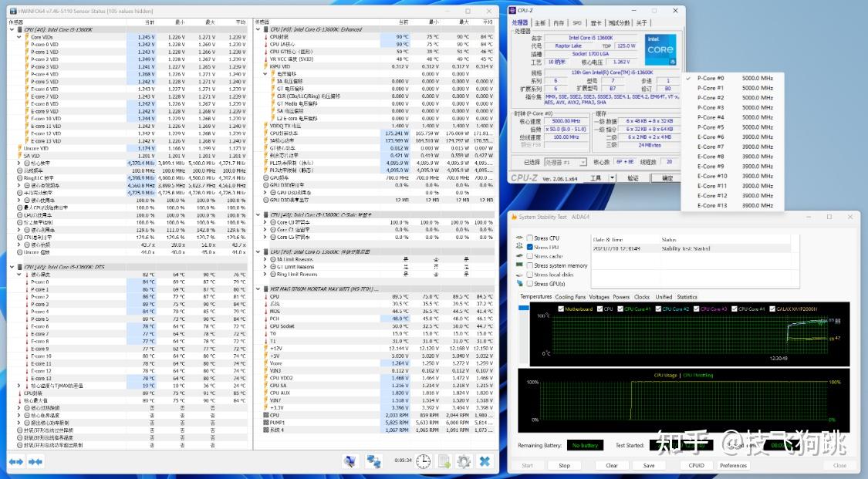Click the HWiNFO collapse columns arrows icon

(x=35, y=461)
